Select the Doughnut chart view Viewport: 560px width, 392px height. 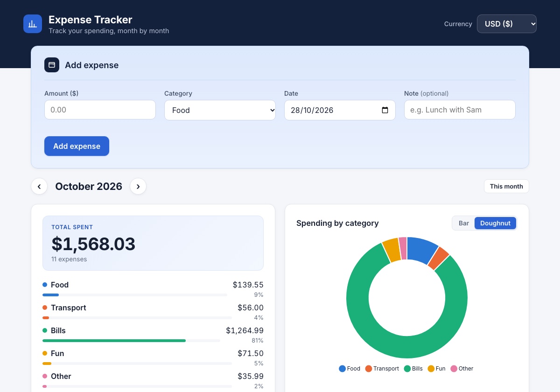click(495, 223)
